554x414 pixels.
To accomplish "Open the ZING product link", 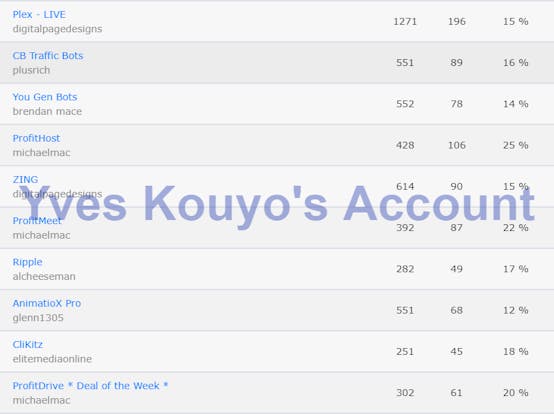I will [25, 179].
